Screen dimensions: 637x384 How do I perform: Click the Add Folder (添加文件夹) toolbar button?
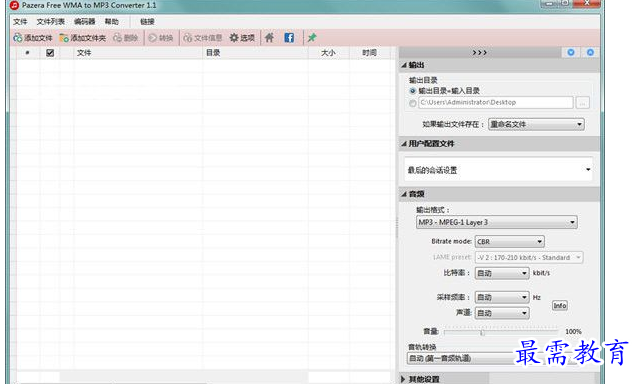[82, 38]
